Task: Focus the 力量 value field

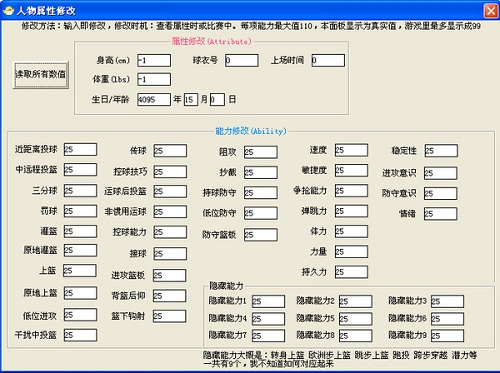Action: tap(351, 252)
